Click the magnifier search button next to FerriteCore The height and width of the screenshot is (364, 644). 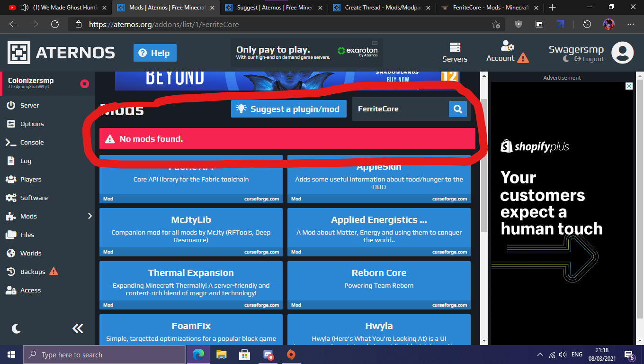point(458,109)
